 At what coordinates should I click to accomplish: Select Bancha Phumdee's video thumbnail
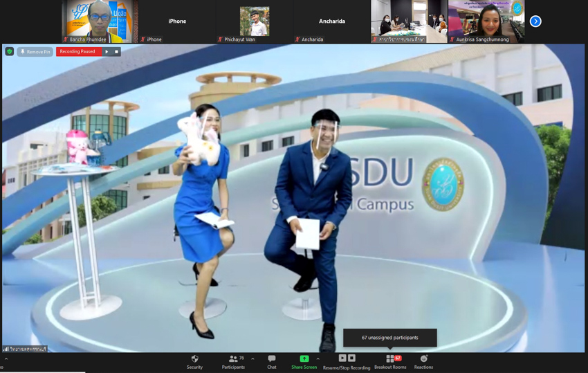pos(100,21)
